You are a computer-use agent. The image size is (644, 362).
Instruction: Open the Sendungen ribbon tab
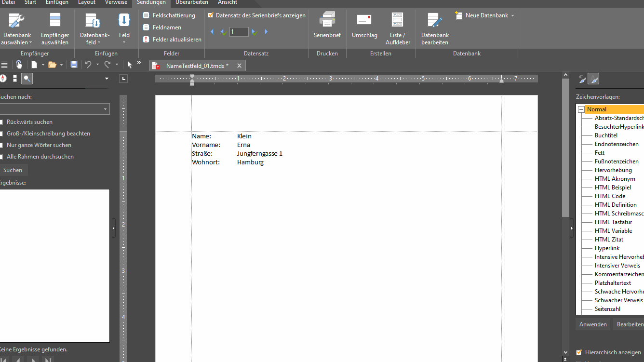coord(151,2)
